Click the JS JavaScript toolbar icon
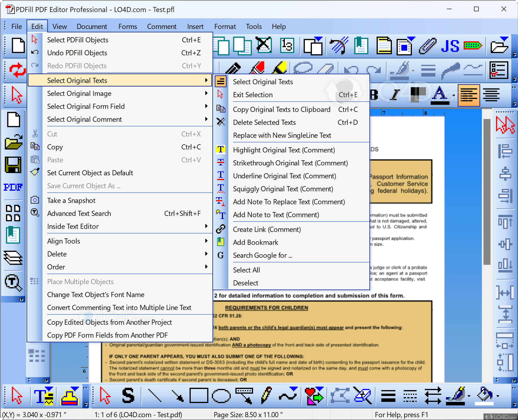Viewport: 518px width, 420px height. click(x=450, y=46)
